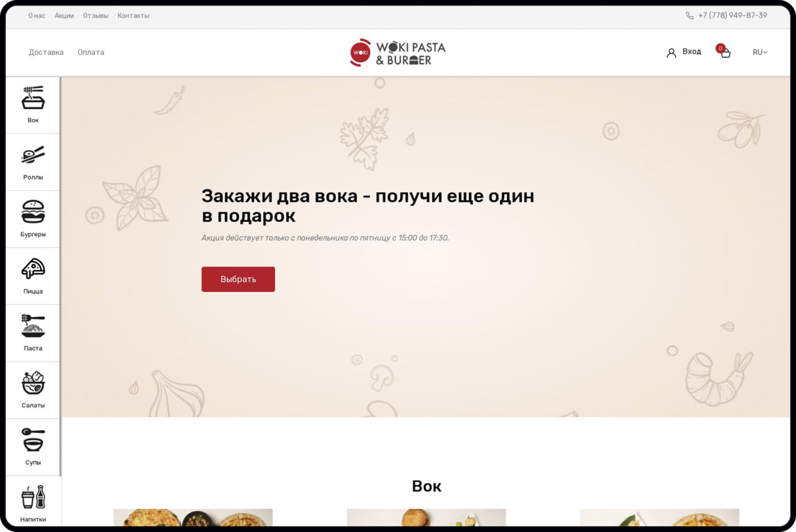
Task: Pick the Salads bowl icon
Action: coord(33,383)
